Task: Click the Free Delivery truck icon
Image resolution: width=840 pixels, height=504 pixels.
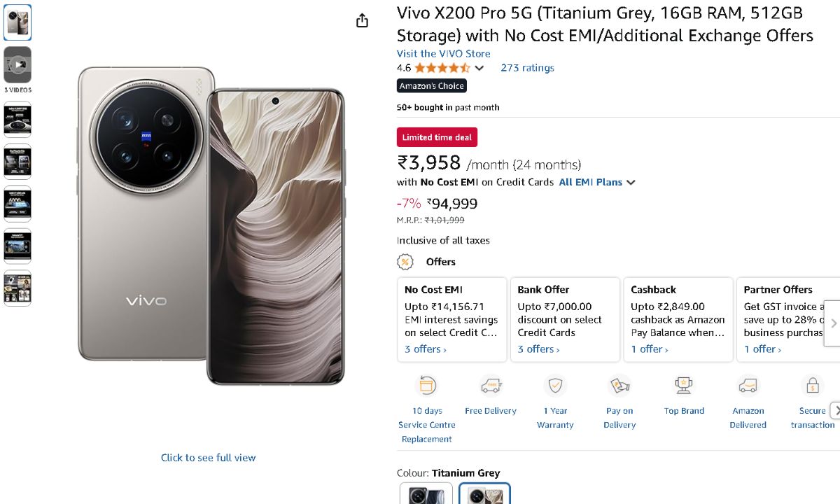Action: click(491, 386)
